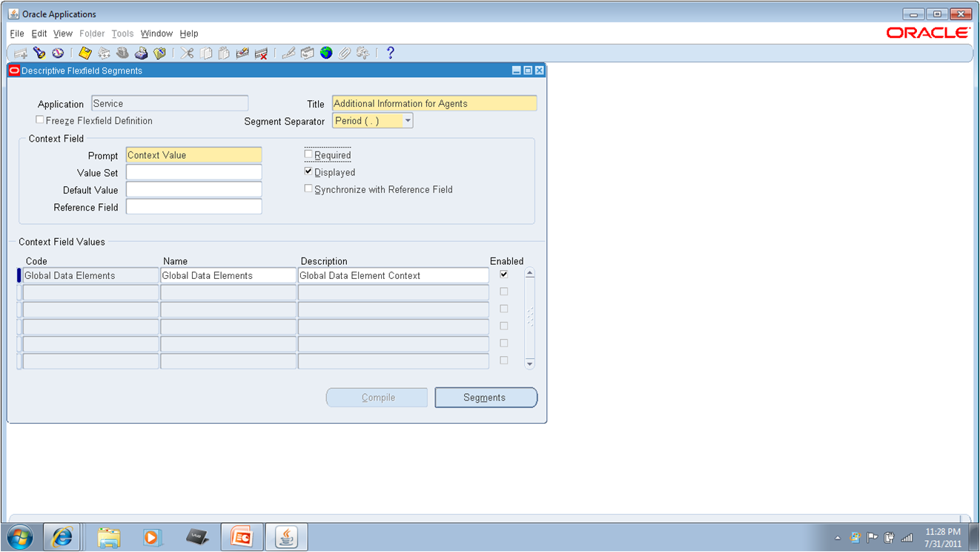Click the Reference Field input box
980x552 pixels.
(x=194, y=207)
